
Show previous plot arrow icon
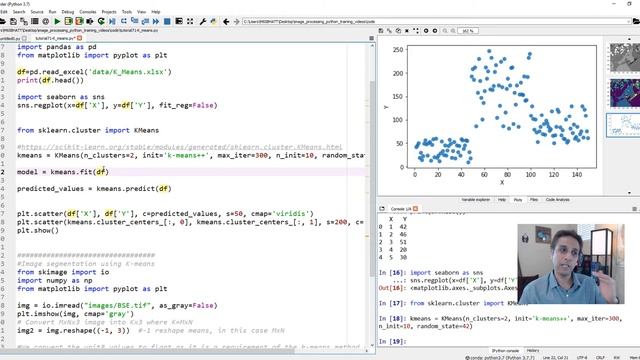tap(426, 31)
